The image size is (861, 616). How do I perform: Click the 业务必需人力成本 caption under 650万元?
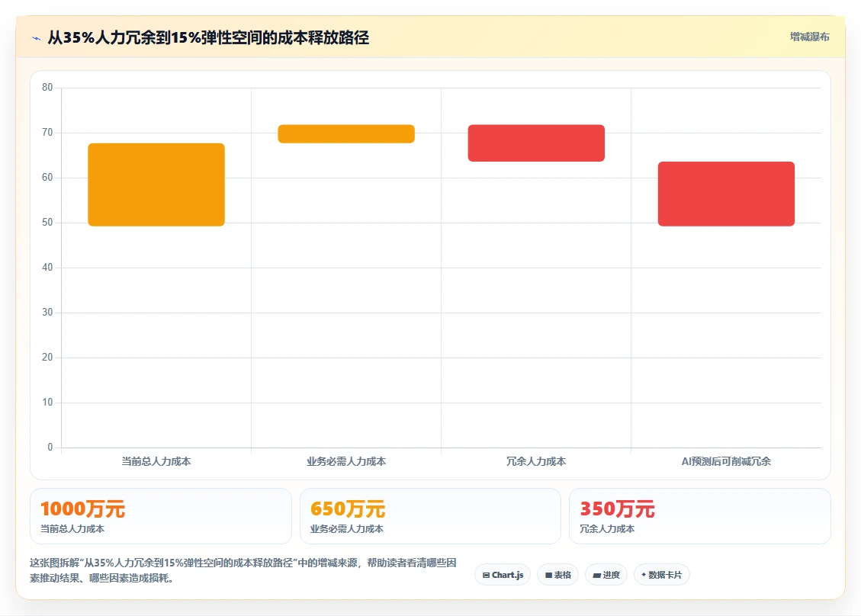tap(347, 528)
